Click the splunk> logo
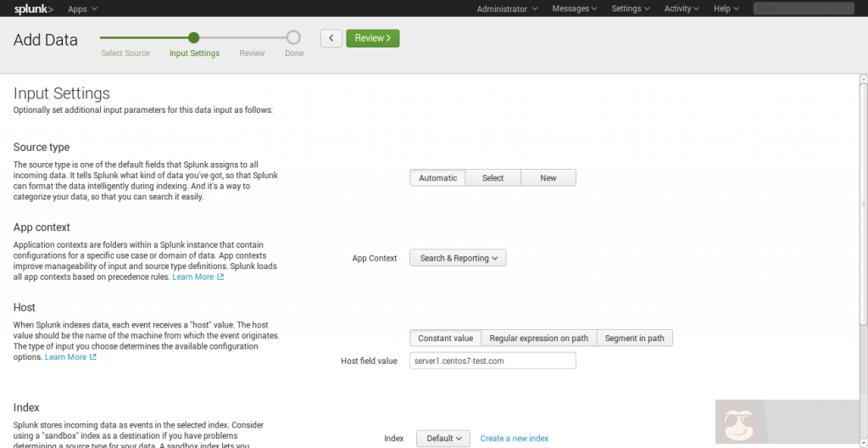Viewport: 868px width, 448px height. coord(34,8)
